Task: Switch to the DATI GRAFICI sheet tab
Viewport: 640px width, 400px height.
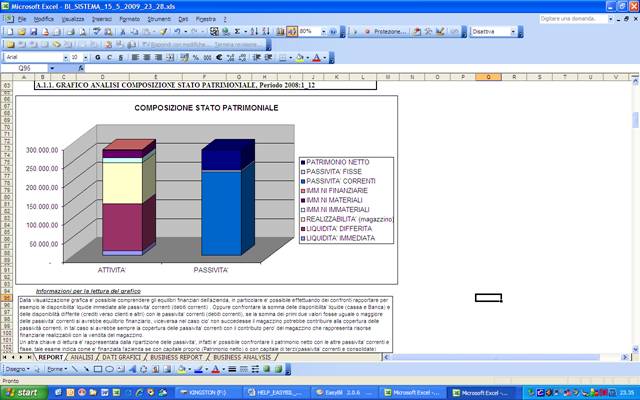Action: coord(121,357)
